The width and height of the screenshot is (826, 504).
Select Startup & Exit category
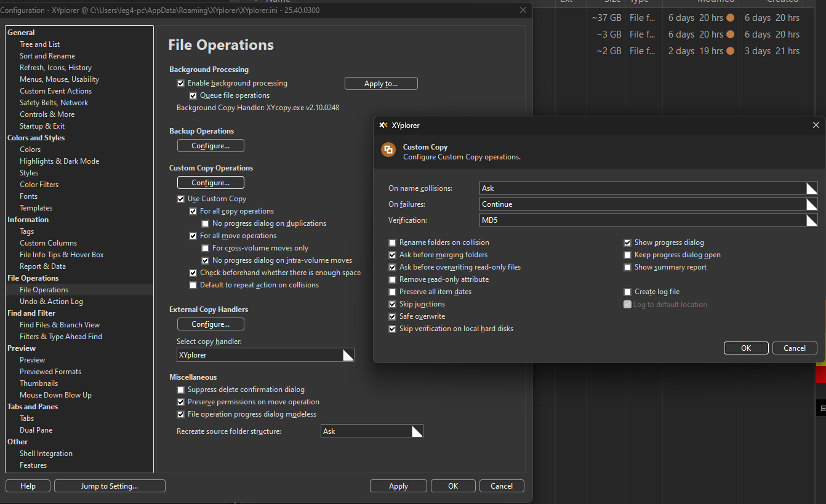42,126
